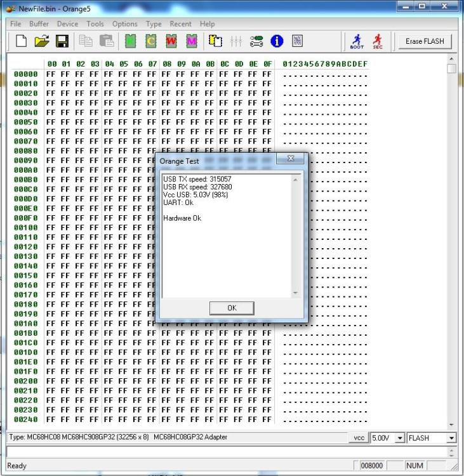This screenshot has height=476, width=464.
Task: Click 'Hardware Ok' line in dialog
Action: pyautogui.click(x=182, y=218)
